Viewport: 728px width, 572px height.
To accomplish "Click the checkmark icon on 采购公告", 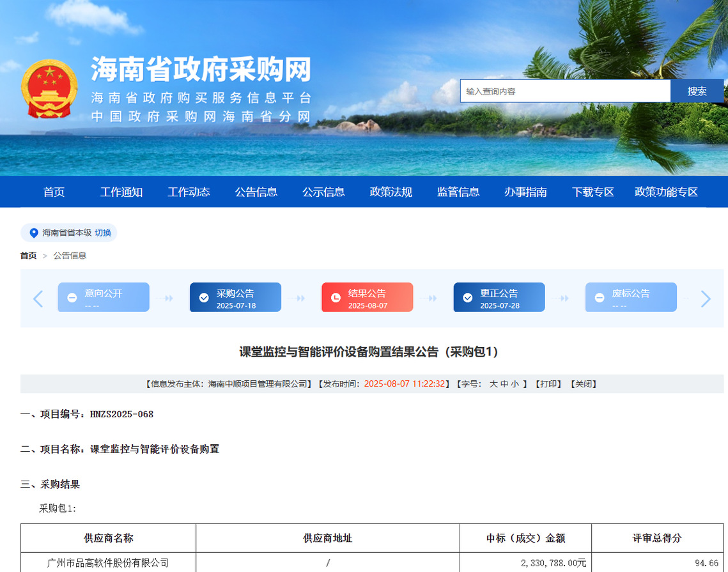I will click(x=204, y=298).
